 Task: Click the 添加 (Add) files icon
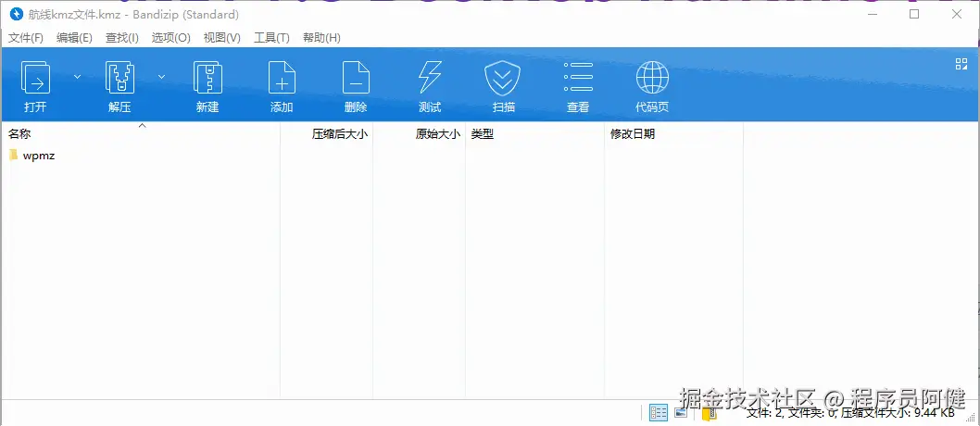tap(282, 78)
